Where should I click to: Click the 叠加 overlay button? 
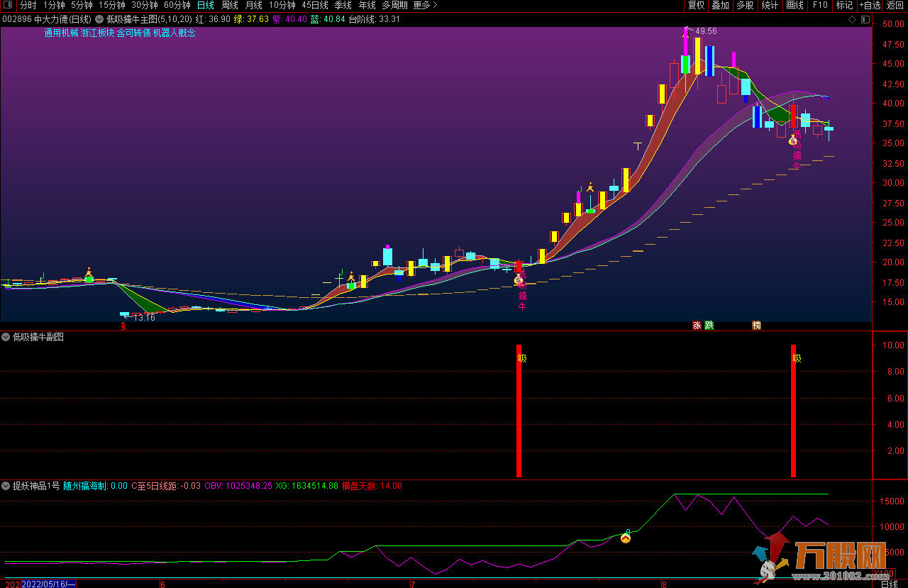coord(721,5)
